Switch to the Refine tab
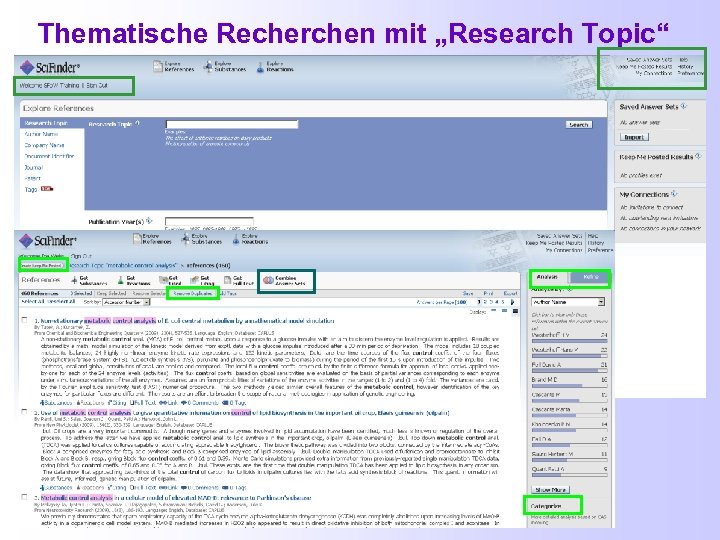Viewport: 720px width, 540px height. (591, 277)
